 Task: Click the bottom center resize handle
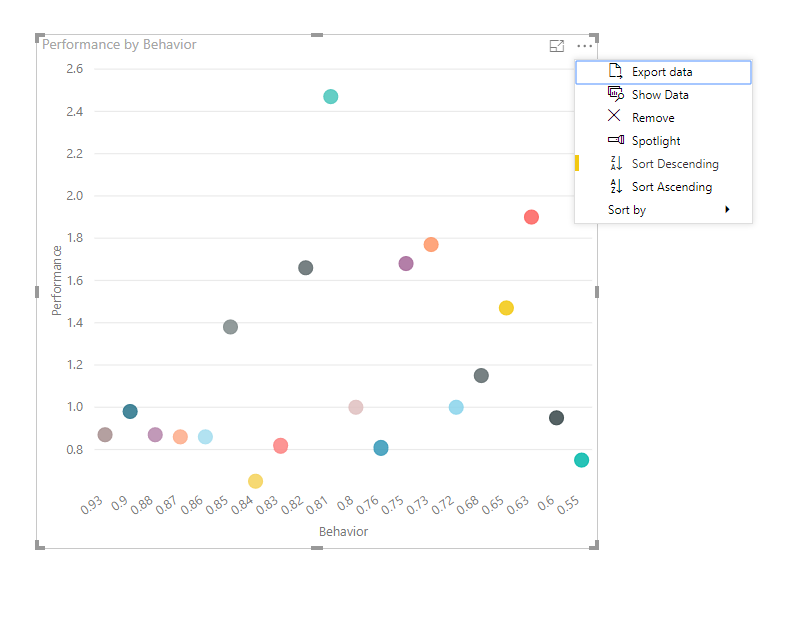(x=317, y=548)
